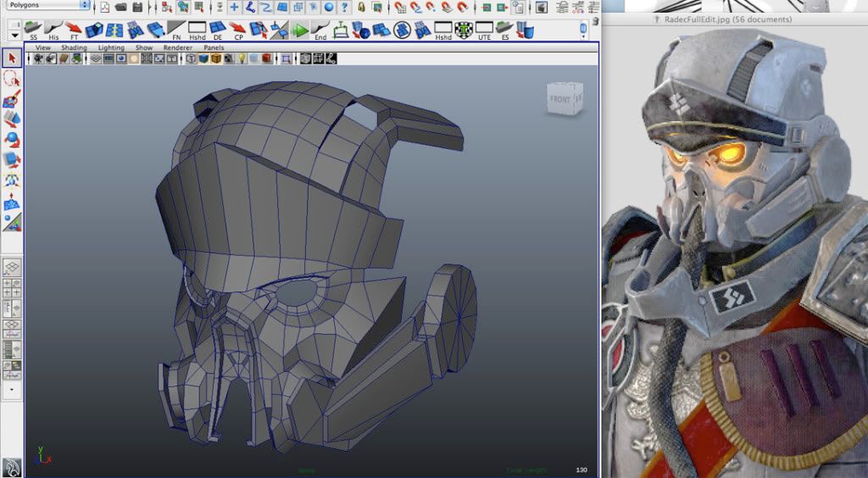
Task: Choose the single perspective view layout
Action: 12,268
